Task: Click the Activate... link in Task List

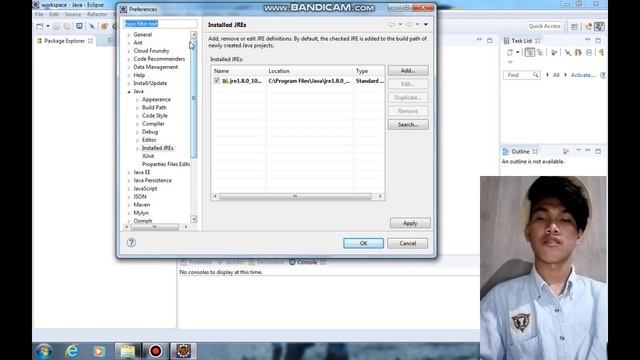Action: coord(583,75)
